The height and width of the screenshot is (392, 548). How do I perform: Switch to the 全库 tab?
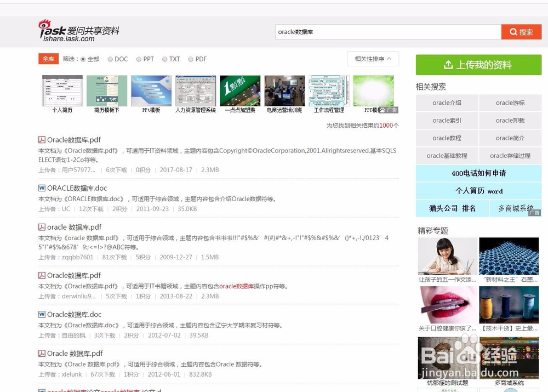click(48, 58)
